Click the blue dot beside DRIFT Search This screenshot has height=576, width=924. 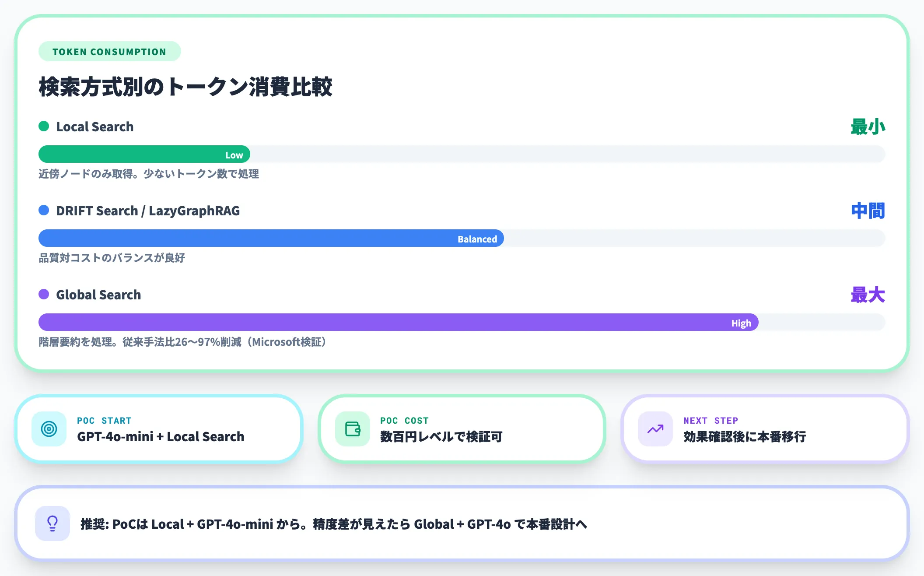[44, 211]
